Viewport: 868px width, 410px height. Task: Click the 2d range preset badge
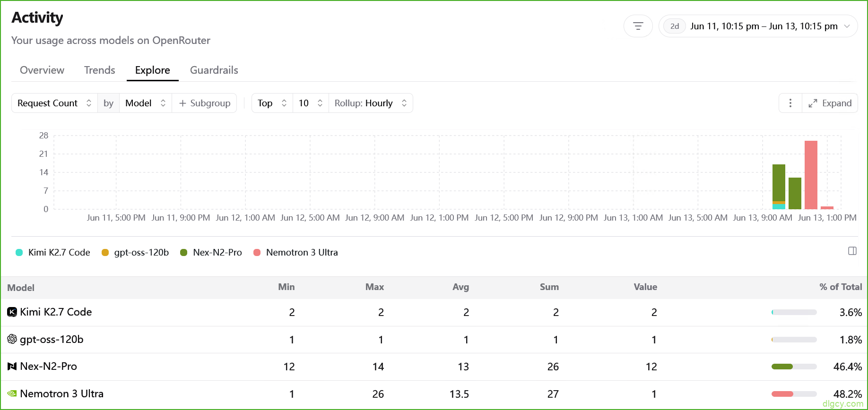(675, 26)
